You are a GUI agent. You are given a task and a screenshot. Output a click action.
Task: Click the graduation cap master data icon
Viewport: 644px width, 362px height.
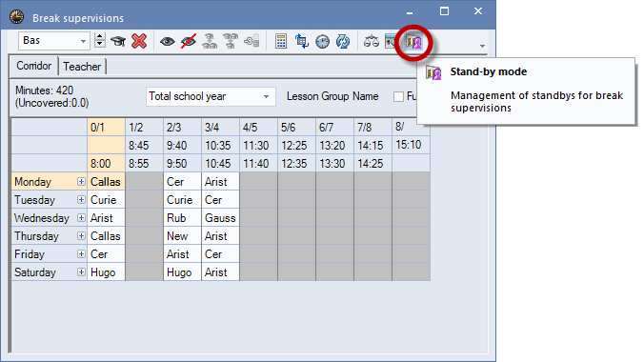coord(118,41)
